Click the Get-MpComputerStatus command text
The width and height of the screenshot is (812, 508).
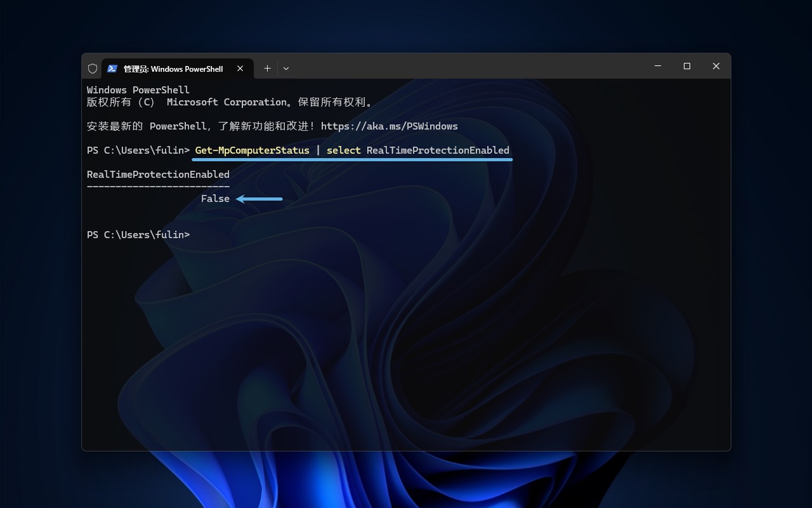point(252,150)
